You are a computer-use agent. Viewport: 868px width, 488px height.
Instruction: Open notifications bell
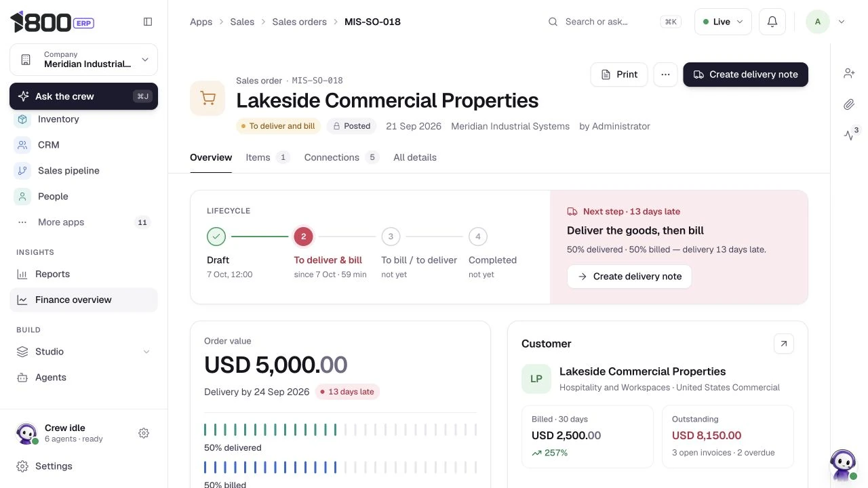tap(772, 22)
